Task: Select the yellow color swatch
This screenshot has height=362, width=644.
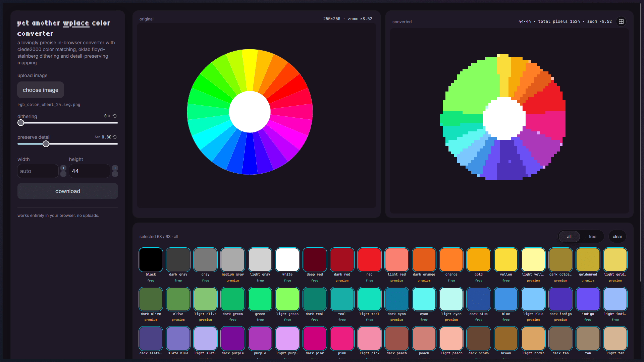Action: (505, 259)
